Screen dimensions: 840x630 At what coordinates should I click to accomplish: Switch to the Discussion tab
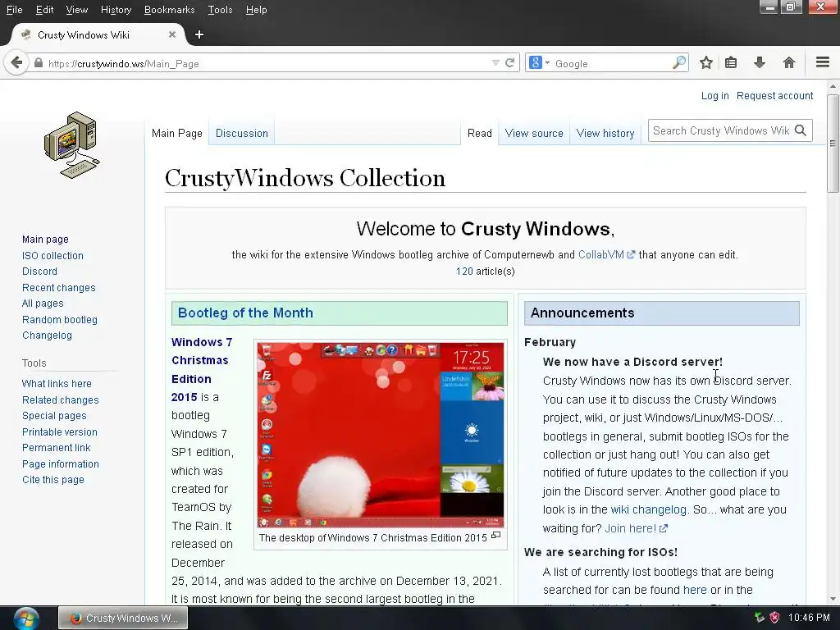242,134
